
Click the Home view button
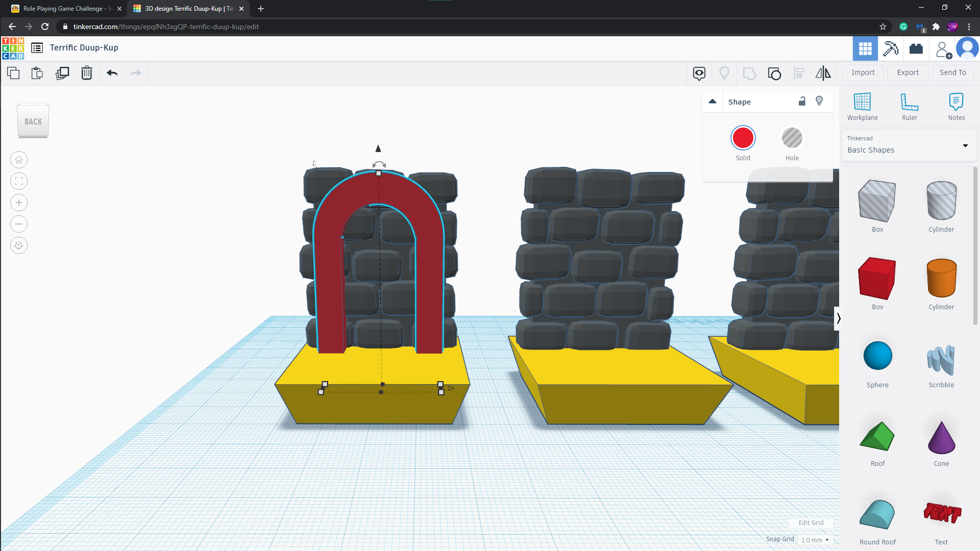19,160
